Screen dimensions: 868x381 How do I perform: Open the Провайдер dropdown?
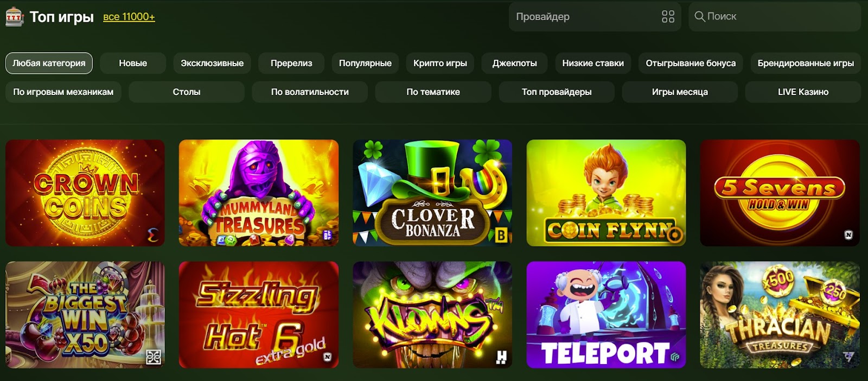(x=595, y=17)
